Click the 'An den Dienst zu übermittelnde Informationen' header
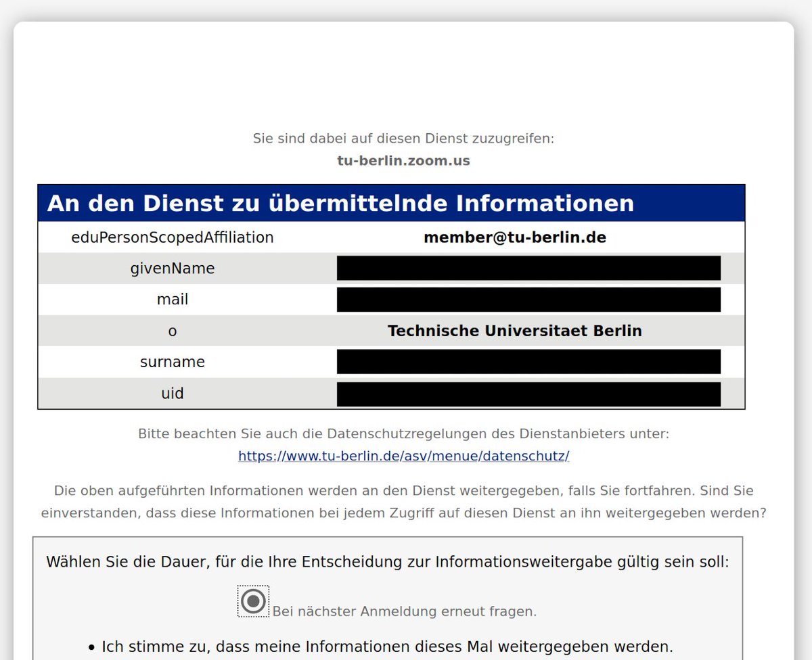 pyautogui.click(x=391, y=203)
